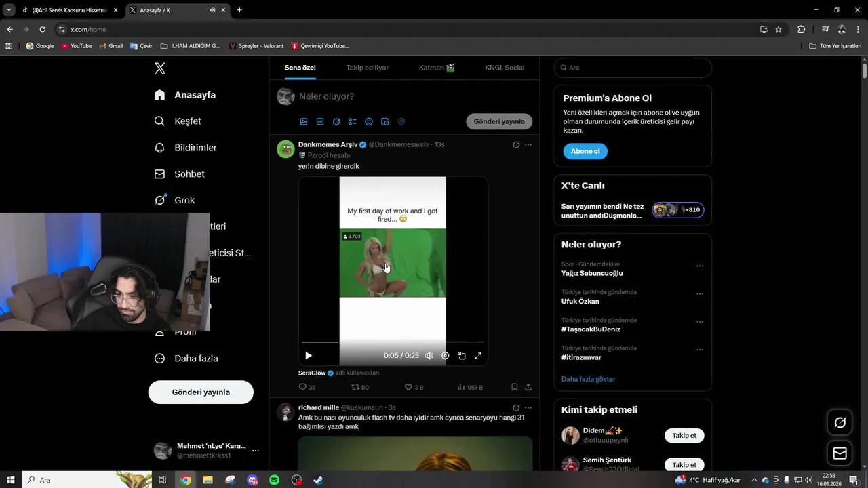This screenshot has width=868, height=488.
Task: Add a GIF to new post
Action: (320, 122)
